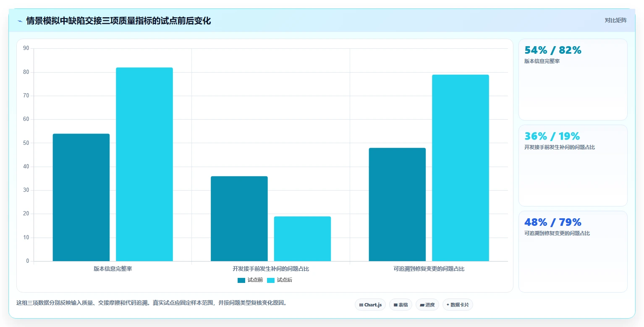Click the y-axis tick label 30
The height and width of the screenshot is (327, 644).
(26, 190)
